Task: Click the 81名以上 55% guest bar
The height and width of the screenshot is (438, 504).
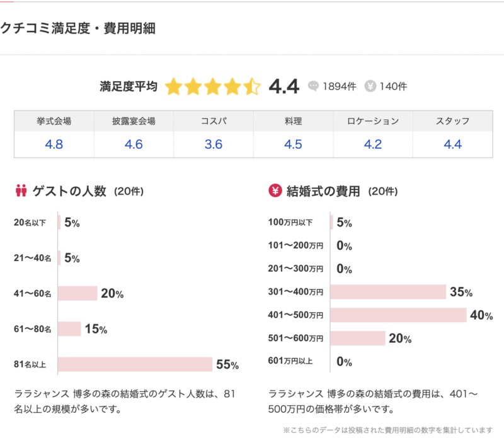Action: click(x=135, y=364)
